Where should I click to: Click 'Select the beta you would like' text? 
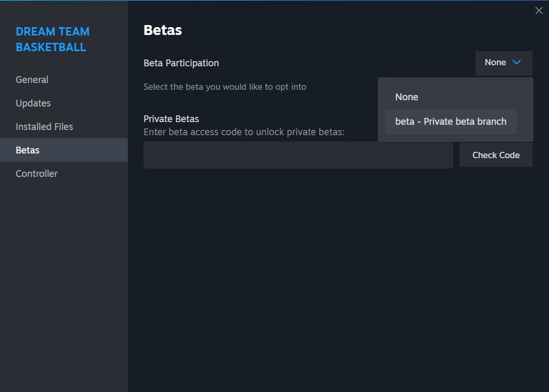point(225,87)
